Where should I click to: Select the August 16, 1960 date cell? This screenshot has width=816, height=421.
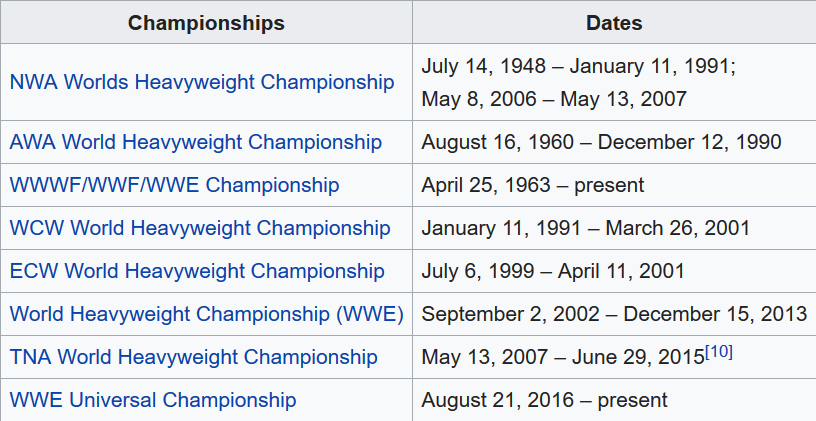601,142
